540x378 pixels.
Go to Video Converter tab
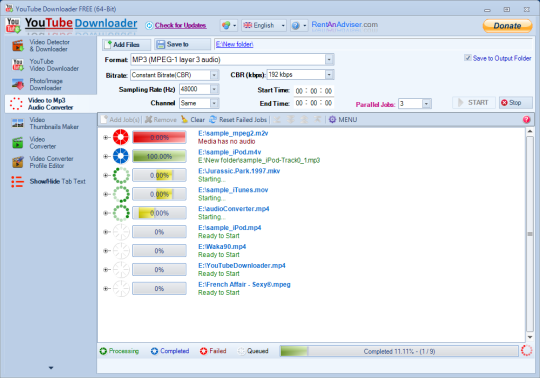(51, 143)
